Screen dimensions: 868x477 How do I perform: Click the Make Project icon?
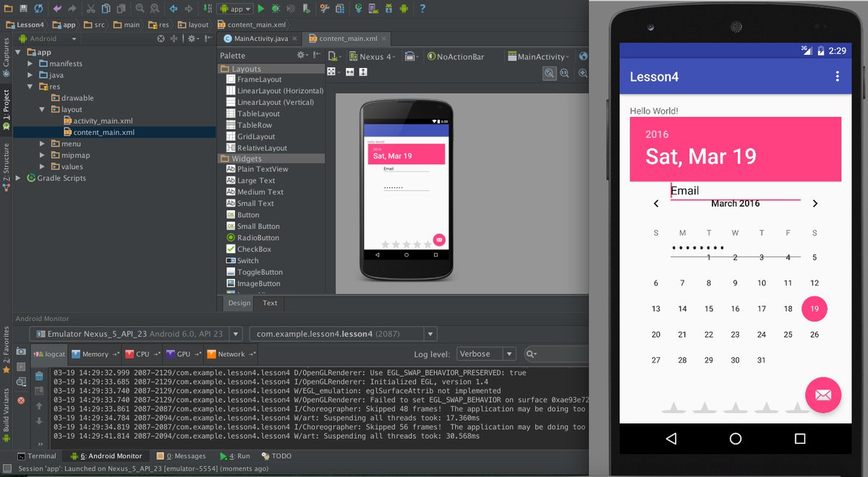click(207, 9)
